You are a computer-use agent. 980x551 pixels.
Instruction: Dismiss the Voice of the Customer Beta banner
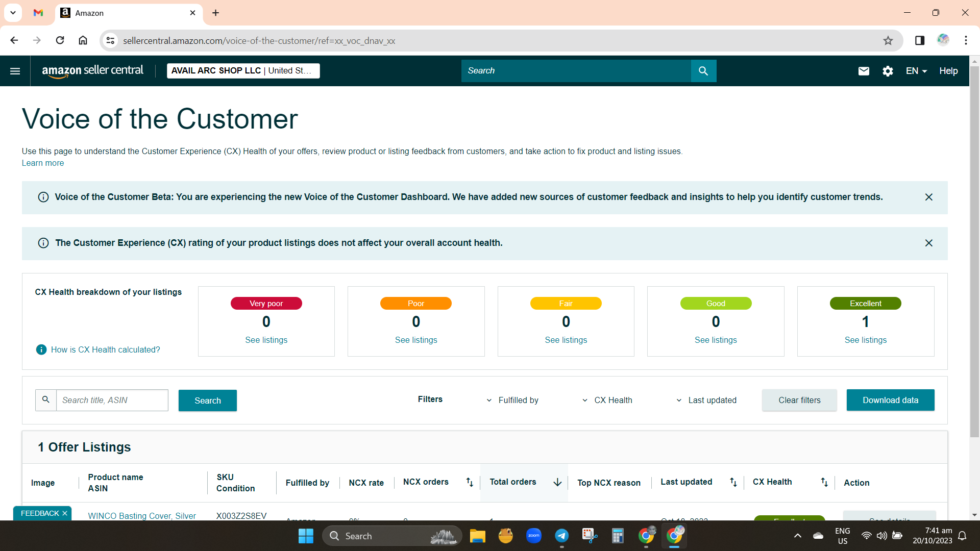tap(928, 197)
